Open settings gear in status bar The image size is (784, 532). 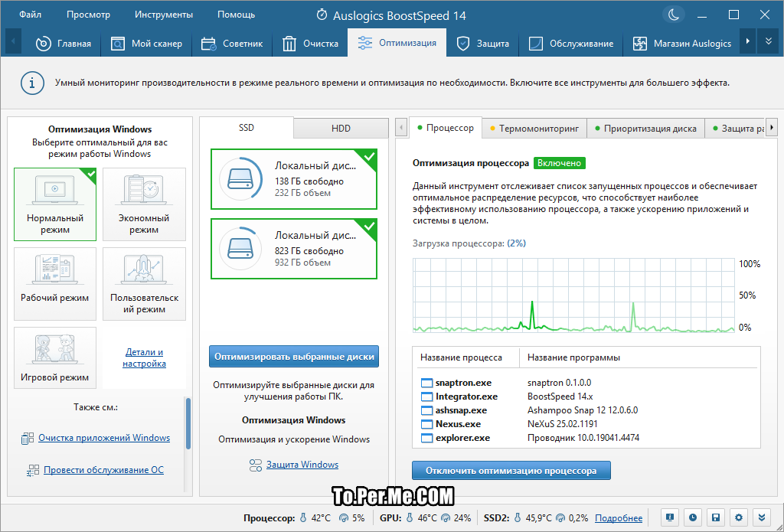[739, 517]
